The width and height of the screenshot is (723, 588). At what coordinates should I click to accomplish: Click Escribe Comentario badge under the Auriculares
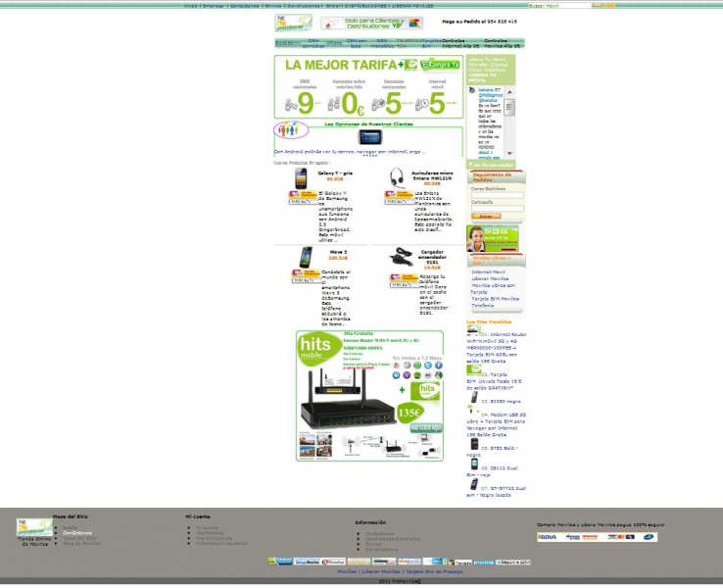(x=400, y=195)
